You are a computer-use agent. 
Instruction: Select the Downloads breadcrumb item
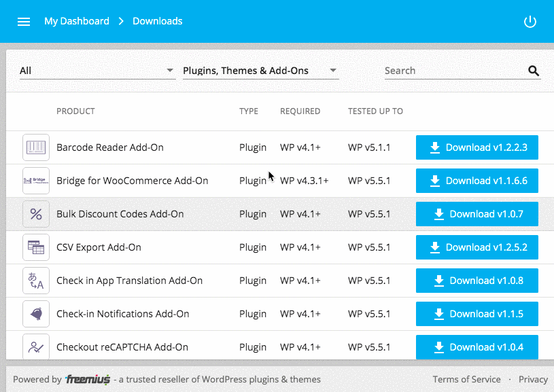[x=157, y=21]
